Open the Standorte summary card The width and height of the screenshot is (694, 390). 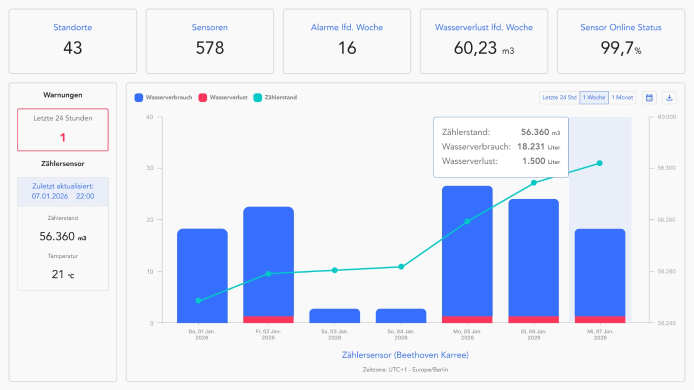(73, 41)
